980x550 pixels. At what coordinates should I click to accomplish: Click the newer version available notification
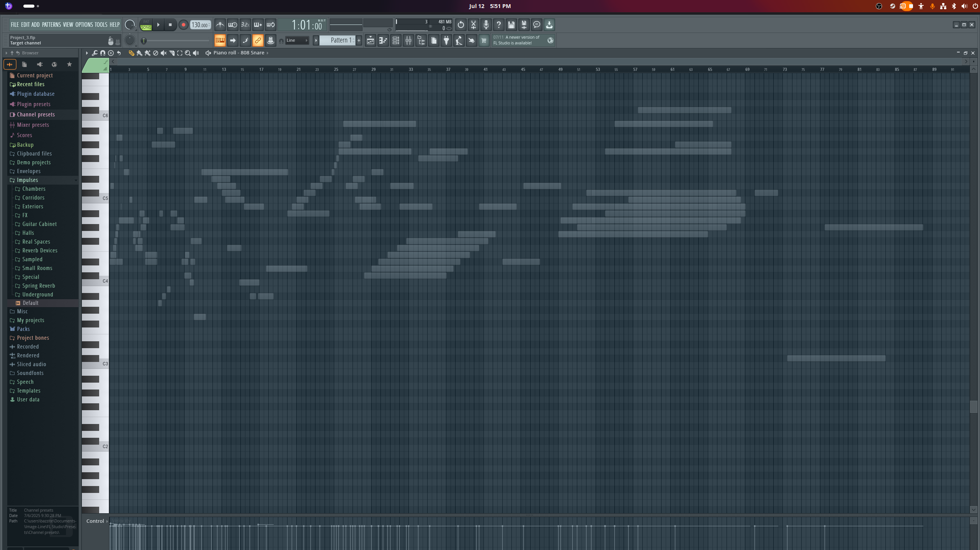(x=523, y=40)
